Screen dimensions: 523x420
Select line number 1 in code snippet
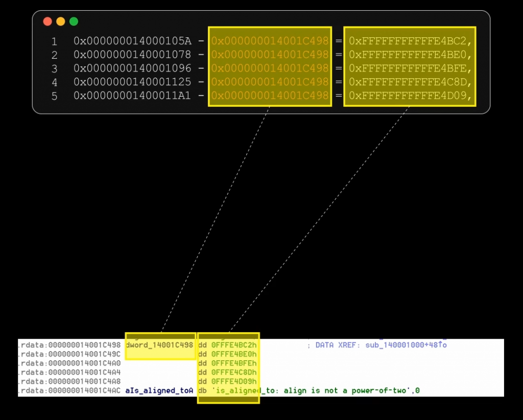pyautogui.click(x=54, y=41)
